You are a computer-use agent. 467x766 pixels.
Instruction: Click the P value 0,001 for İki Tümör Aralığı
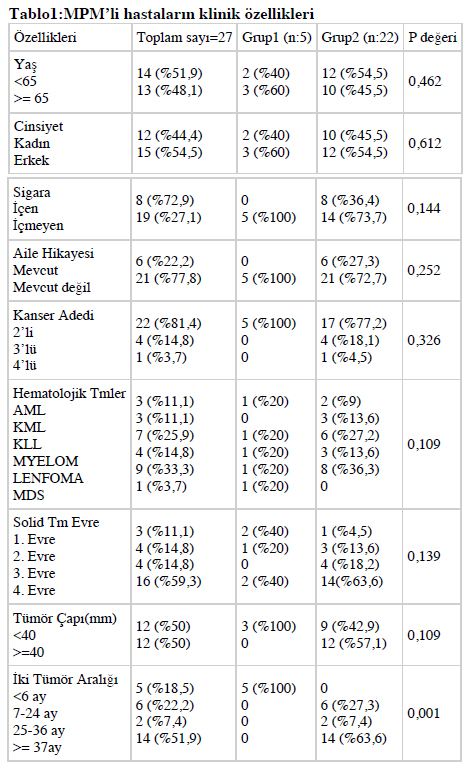pos(424,714)
